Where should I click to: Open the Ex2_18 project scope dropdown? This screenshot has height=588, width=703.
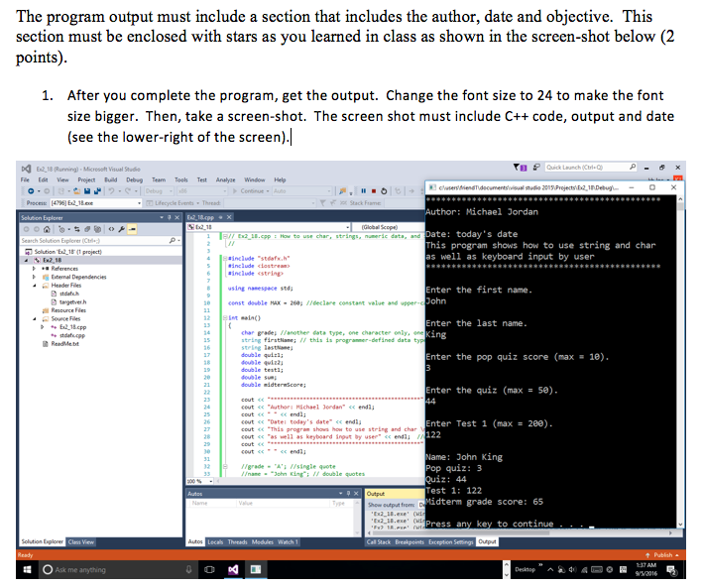[269, 227]
